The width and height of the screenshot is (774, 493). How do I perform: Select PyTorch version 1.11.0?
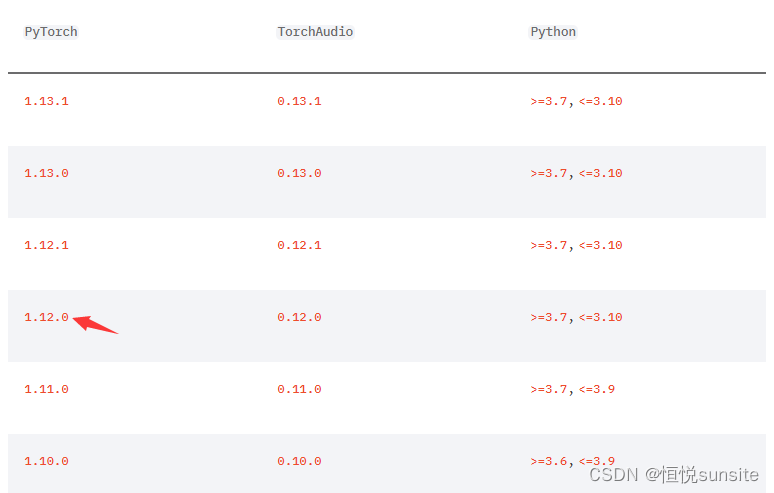(x=46, y=389)
